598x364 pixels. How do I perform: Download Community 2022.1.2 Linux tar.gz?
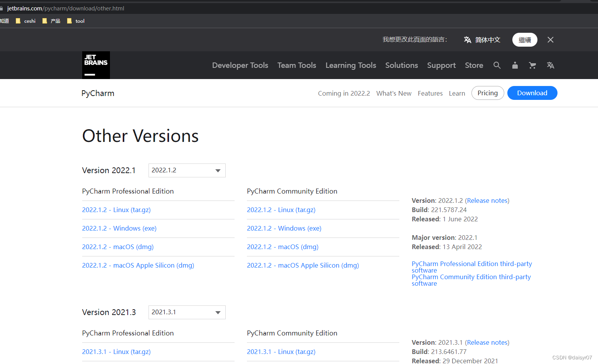pyautogui.click(x=281, y=210)
